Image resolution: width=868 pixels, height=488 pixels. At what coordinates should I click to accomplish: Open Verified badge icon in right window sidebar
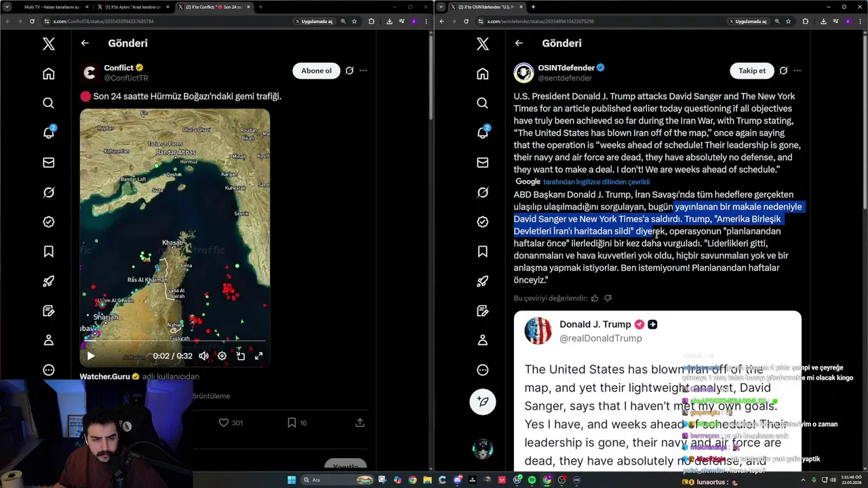pos(482,222)
